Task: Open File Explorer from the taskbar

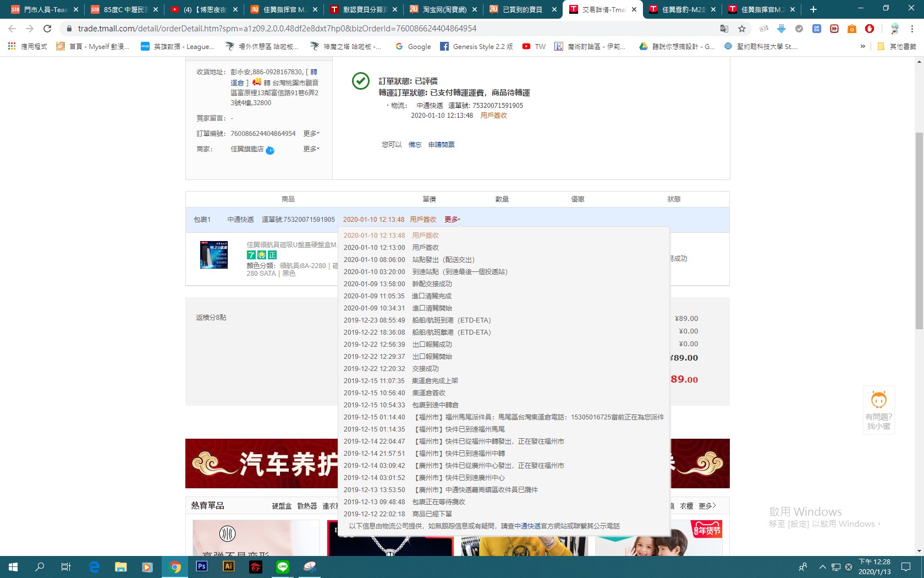Action: (121, 566)
